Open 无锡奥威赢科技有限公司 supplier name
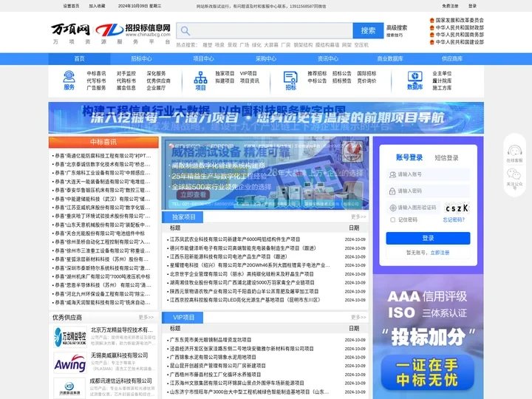The image size is (532, 399). 120,355
